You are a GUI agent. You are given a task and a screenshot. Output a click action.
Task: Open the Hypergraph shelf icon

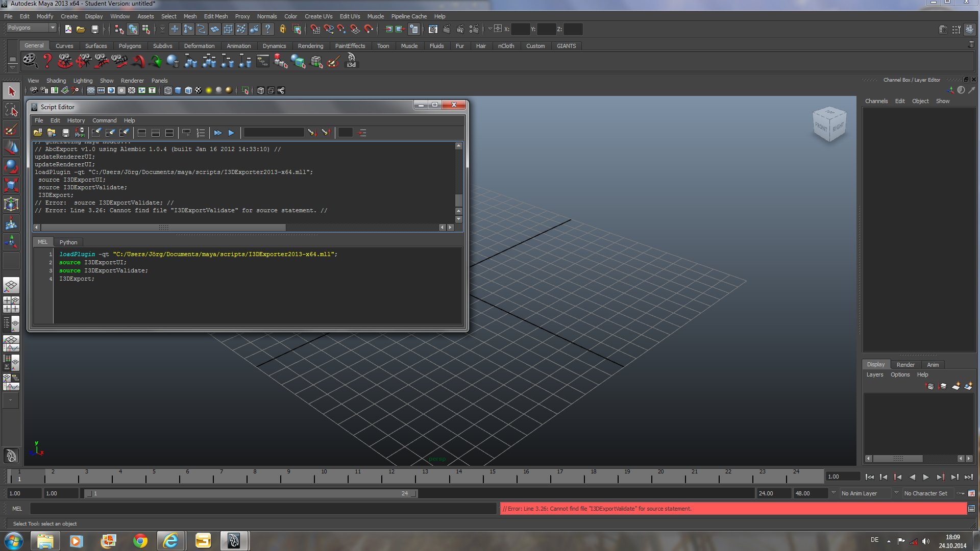coord(262,61)
